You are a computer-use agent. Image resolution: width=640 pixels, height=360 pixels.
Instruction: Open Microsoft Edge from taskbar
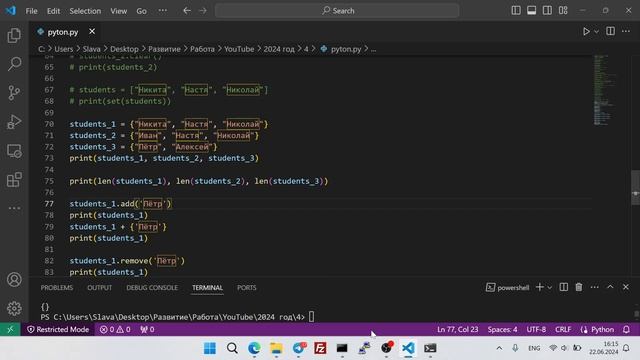point(254,348)
